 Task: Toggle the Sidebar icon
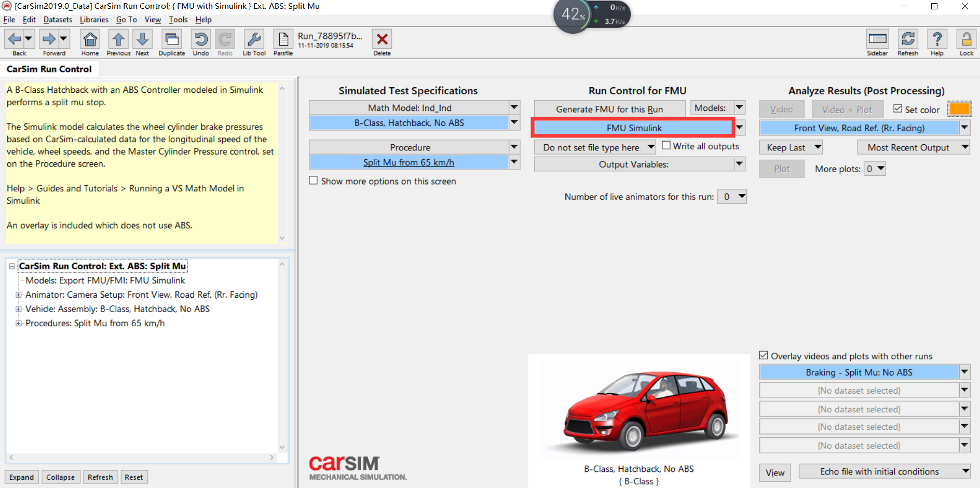pos(877,39)
